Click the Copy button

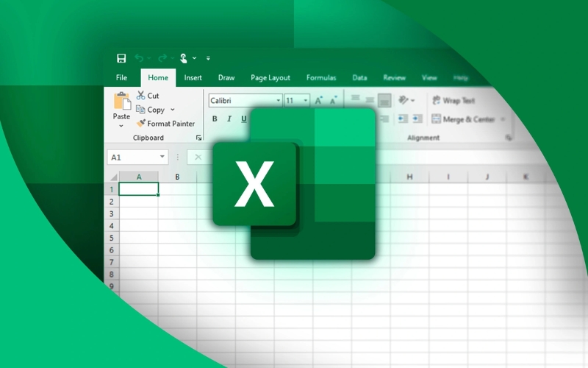click(155, 110)
